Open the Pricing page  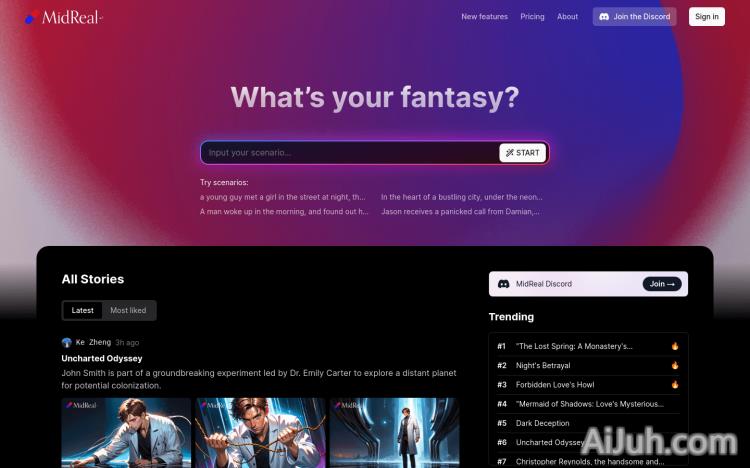pyautogui.click(x=532, y=17)
